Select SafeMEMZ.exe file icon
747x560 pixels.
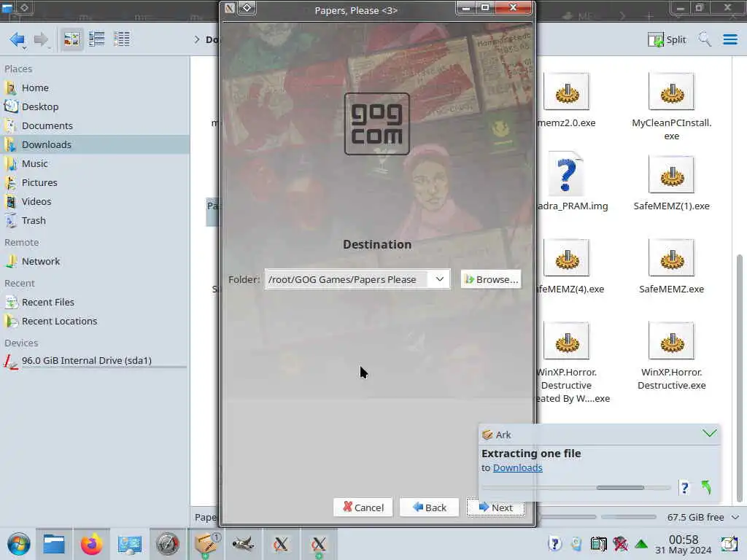pos(672,257)
